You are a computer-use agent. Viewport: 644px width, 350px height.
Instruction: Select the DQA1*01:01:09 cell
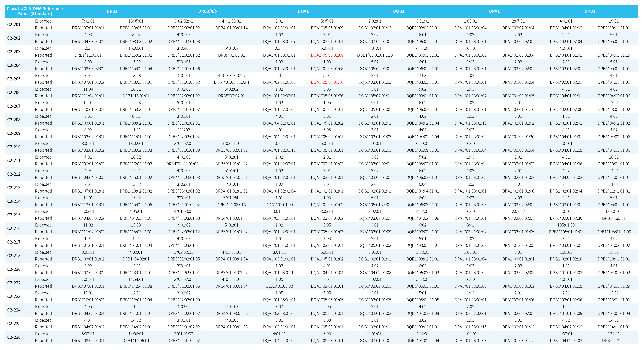(x=279, y=205)
